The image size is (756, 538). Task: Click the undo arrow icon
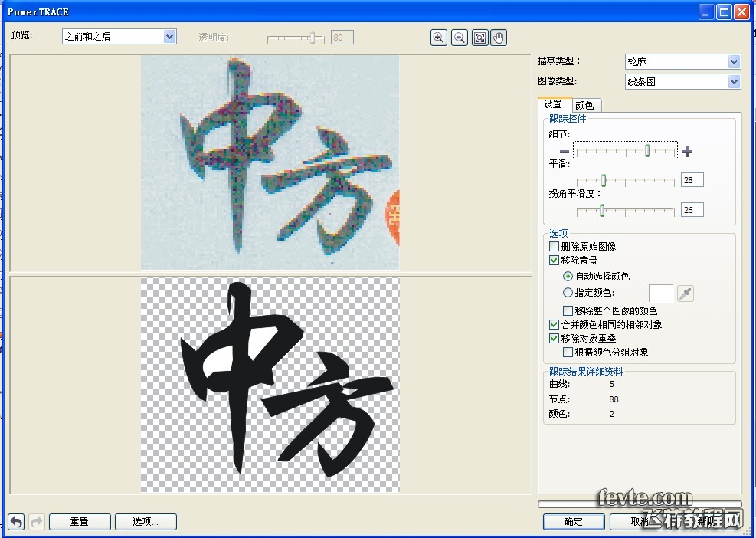pyautogui.click(x=16, y=522)
